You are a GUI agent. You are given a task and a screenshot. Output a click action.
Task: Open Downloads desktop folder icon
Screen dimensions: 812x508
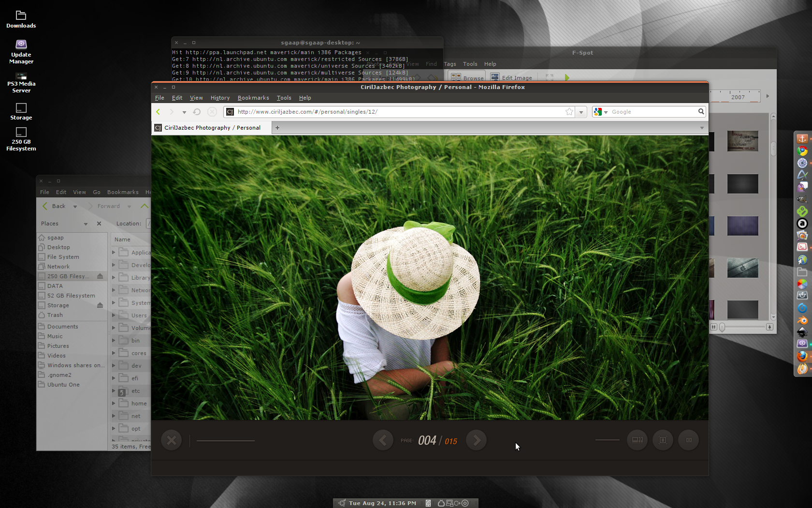(x=21, y=19)
